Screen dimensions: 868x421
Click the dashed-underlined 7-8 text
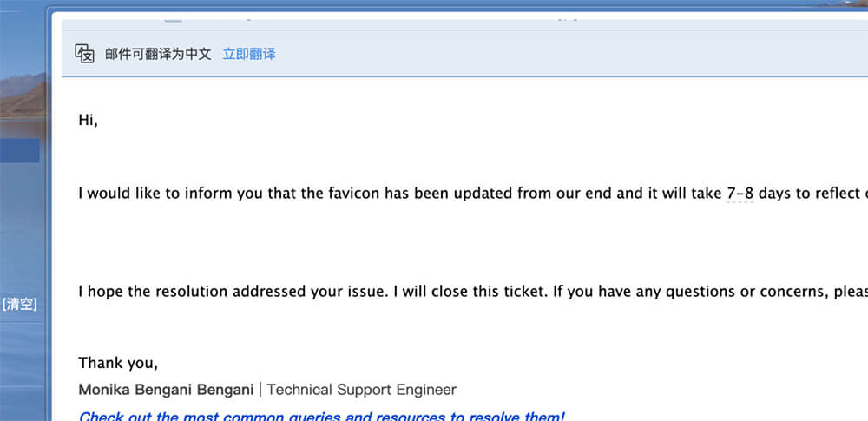point(740,194)
